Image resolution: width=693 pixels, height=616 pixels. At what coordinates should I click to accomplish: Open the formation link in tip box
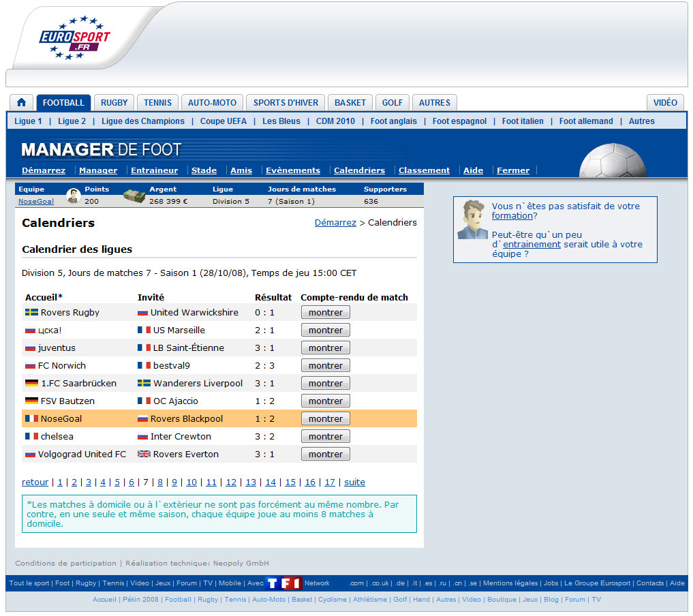[512, 215]
